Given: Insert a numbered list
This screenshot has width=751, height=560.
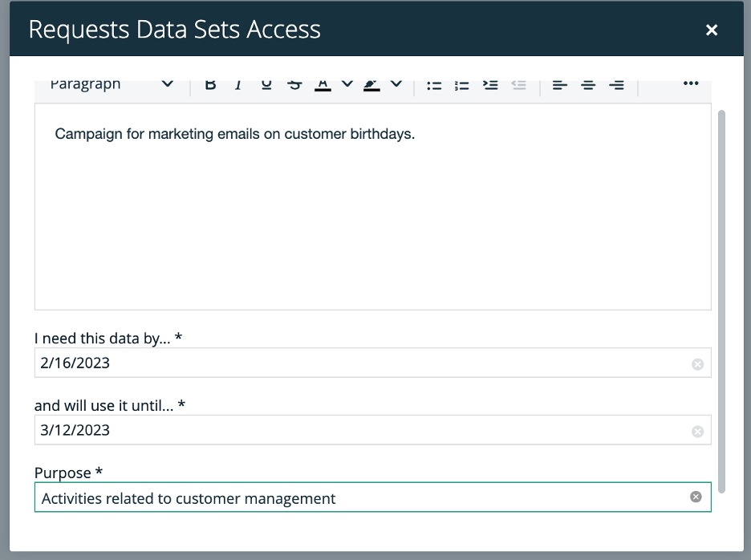Looking at the screenshot, I should click(462, 85).
